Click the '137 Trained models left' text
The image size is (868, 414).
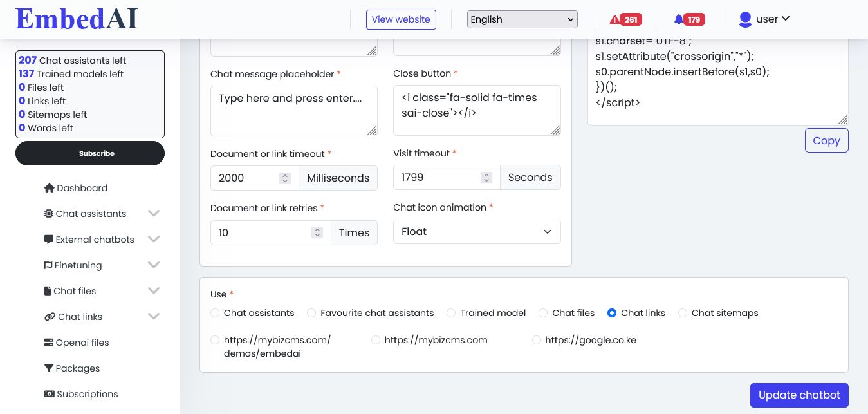tap(71, 74)
